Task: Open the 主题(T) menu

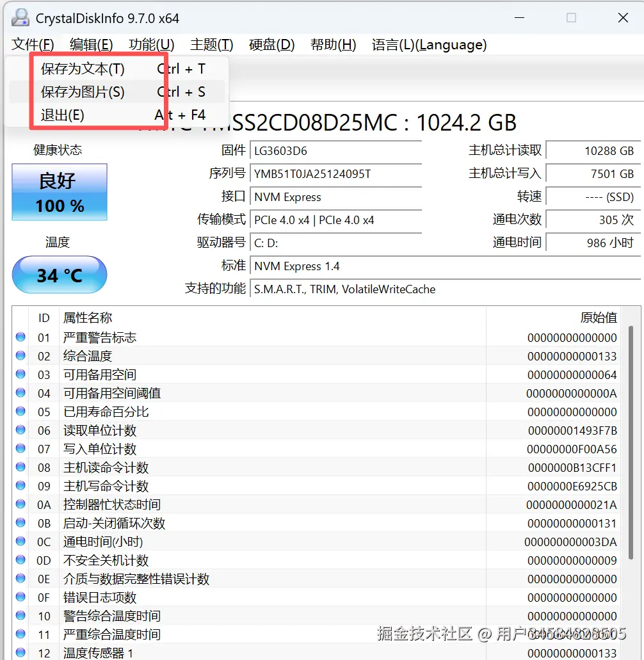Action: (212, 44)
